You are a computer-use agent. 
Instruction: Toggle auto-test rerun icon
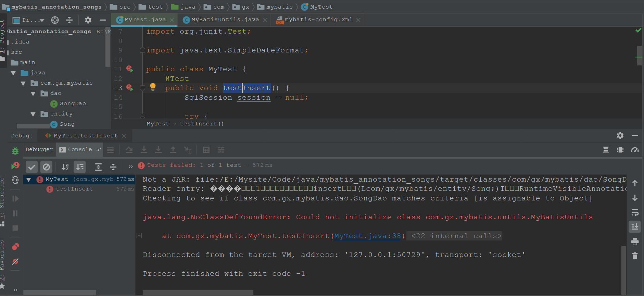(x=15, y=180)
